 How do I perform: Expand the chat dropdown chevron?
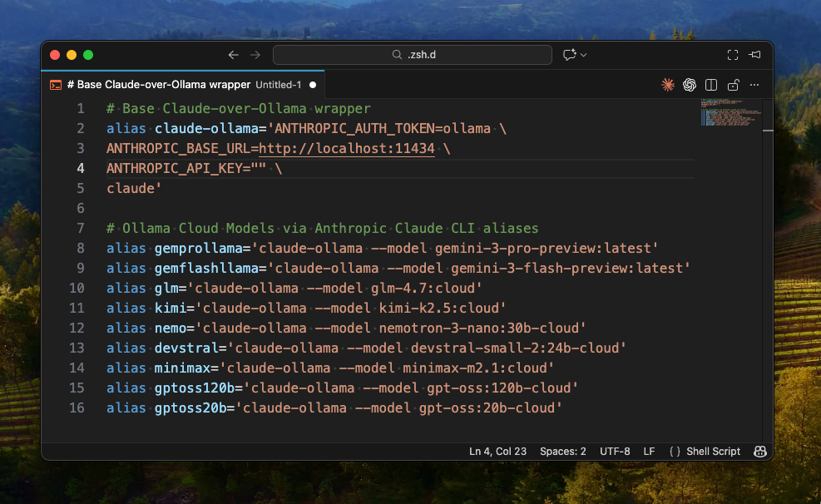[x=584, y=55]
